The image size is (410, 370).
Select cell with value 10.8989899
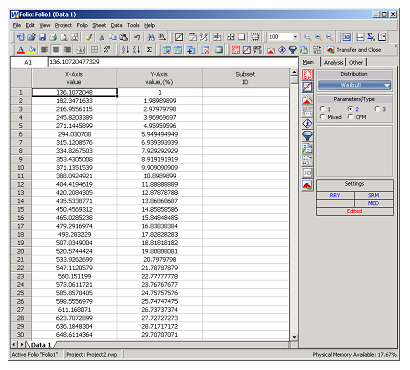160,176
